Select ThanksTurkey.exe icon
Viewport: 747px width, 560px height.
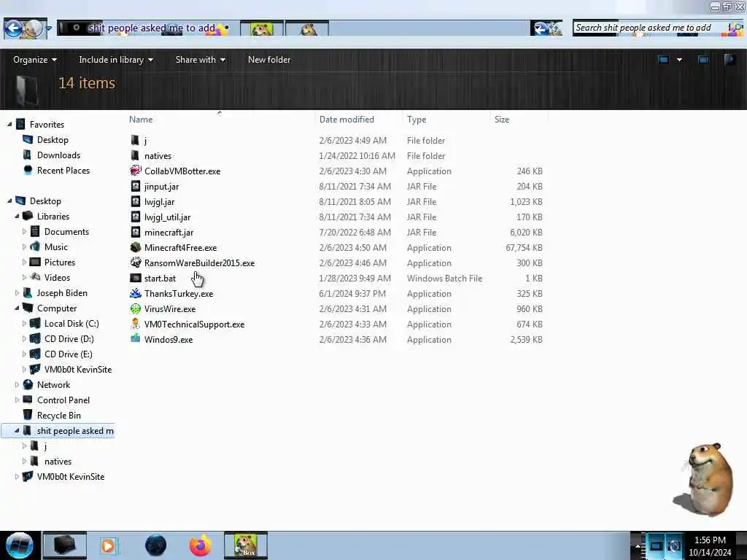point(135,293)
